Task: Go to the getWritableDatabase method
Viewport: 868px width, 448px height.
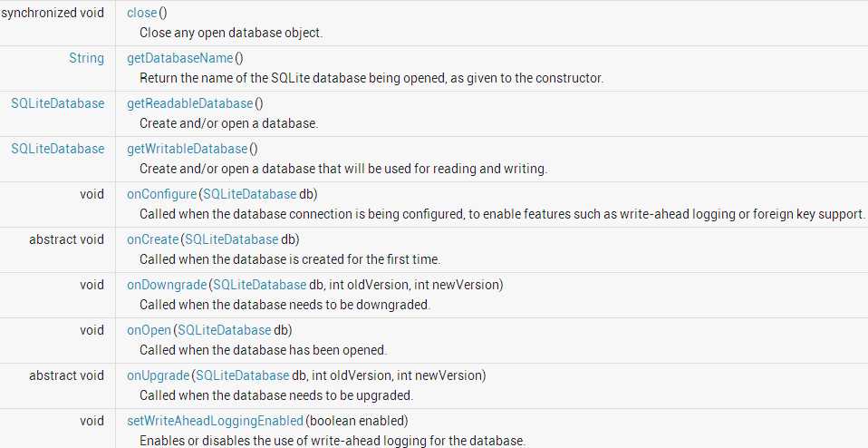Action: point(187,149)
